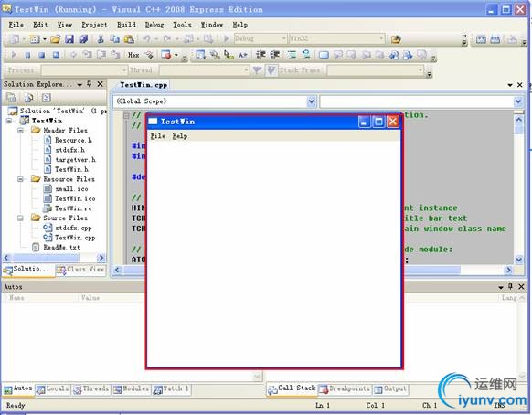Switch to the Watch 1 tab

(x=171, y=389)
